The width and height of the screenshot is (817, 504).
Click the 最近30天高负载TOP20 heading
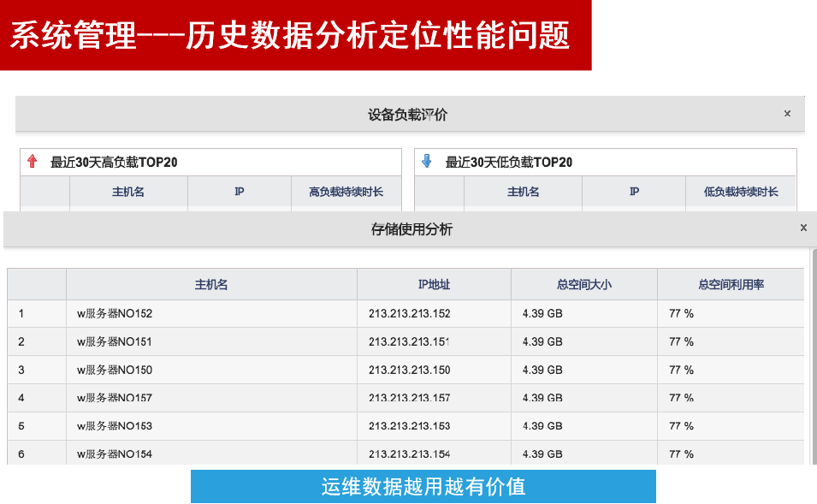point(114,162)
